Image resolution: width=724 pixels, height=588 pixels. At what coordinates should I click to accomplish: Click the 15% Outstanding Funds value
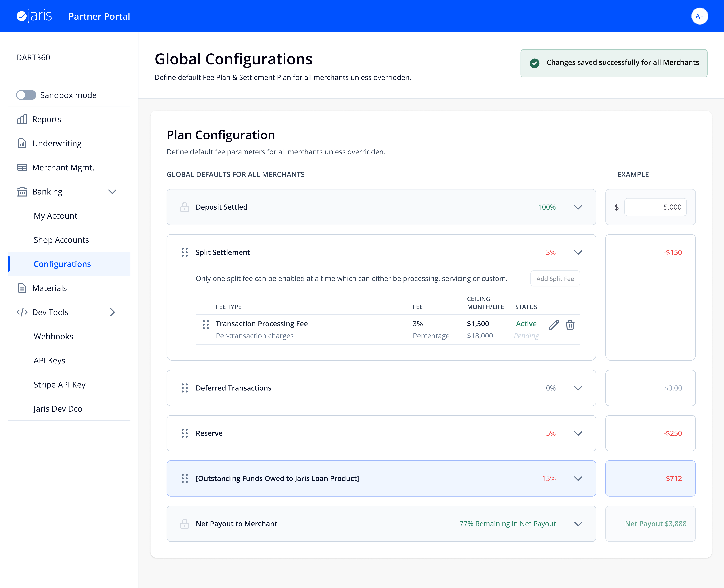[549, 479]
